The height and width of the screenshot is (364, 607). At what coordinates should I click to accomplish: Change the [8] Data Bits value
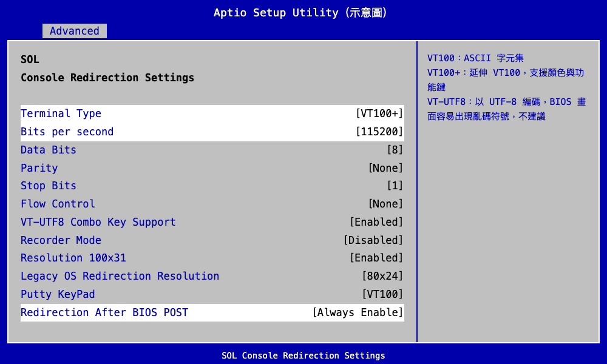click(x=395, y=150)
